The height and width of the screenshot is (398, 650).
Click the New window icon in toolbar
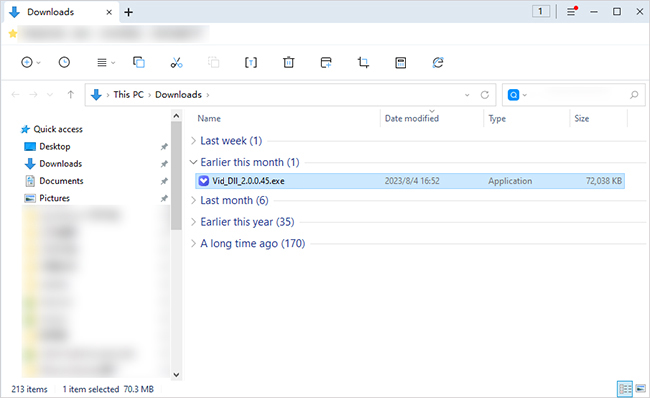pos(326,63)
